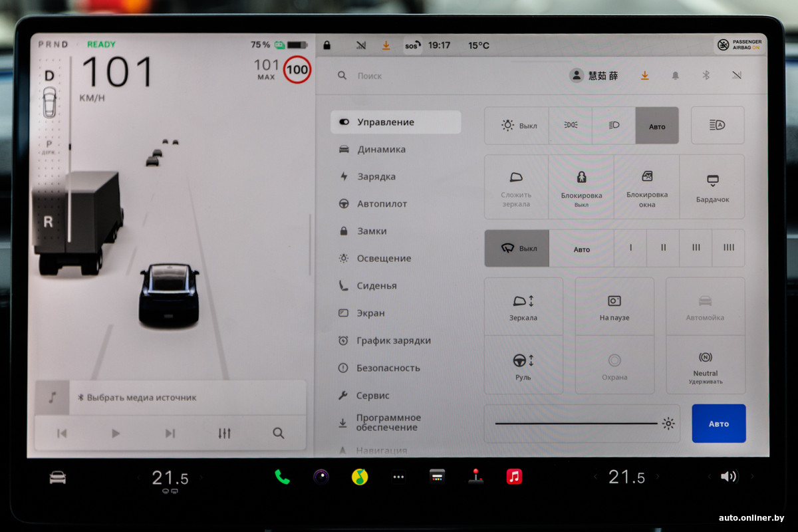Open the car controls icon in dock
The width and height of the screenshot is (798, 532).
(x=58, y=477)
